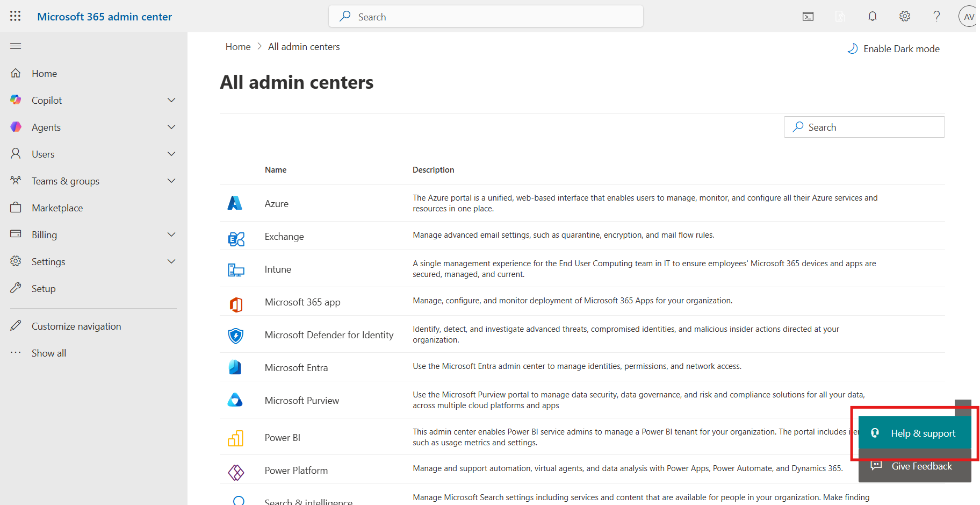
Task: Click the Power BI logo icon
Action: (236, 438)
